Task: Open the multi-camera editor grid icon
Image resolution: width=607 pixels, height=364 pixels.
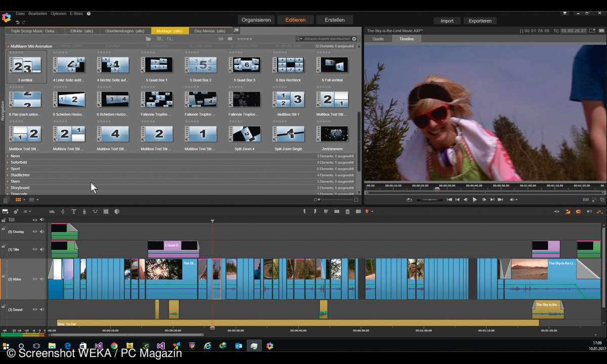Action: 106,211
